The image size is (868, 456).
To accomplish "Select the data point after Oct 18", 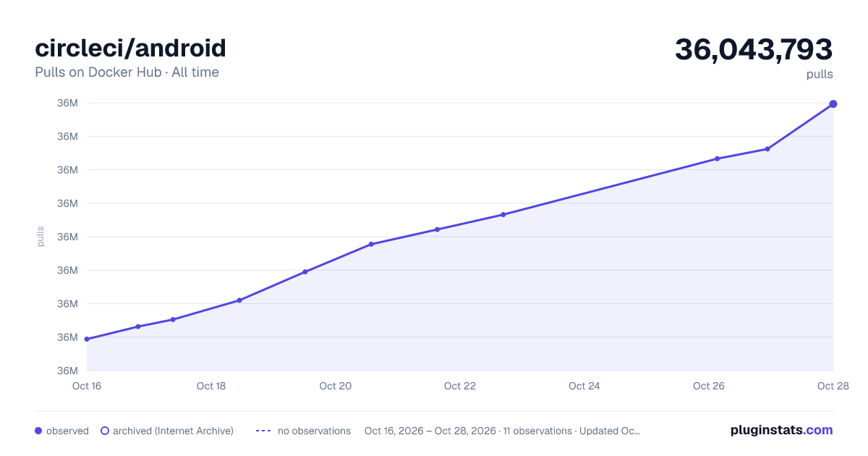I will point(239,300).
